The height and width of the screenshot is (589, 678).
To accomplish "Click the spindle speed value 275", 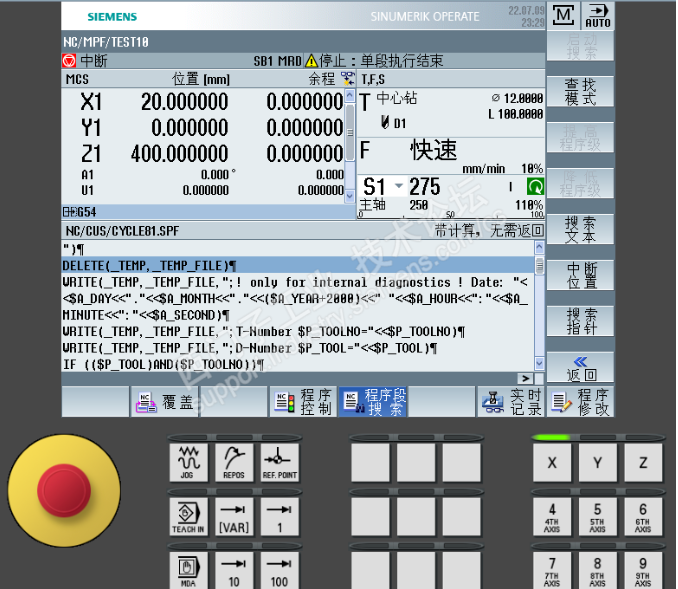I will click(x=425, y=187).
